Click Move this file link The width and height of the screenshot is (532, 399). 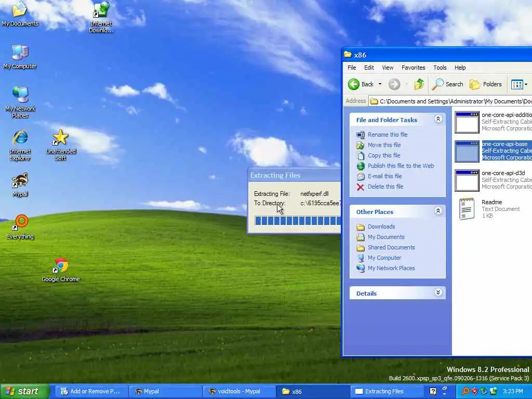click(384, 145)
